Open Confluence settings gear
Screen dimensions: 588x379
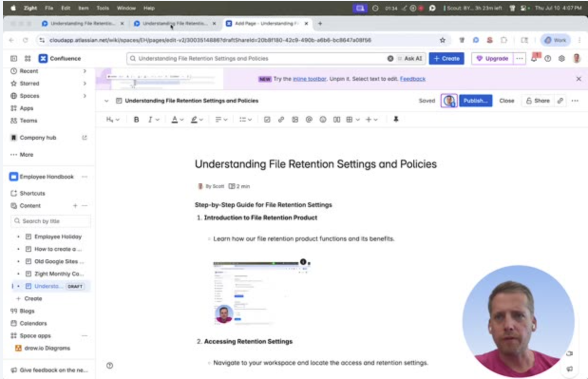pyautogui.click(x=561, y=58)
